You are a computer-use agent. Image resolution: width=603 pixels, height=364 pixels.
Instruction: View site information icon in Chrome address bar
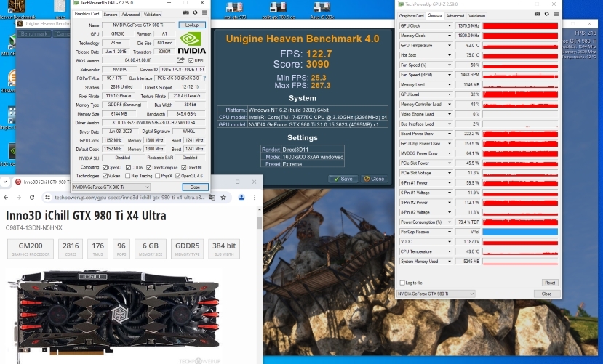pyautogui.click(x=47, y=198)
